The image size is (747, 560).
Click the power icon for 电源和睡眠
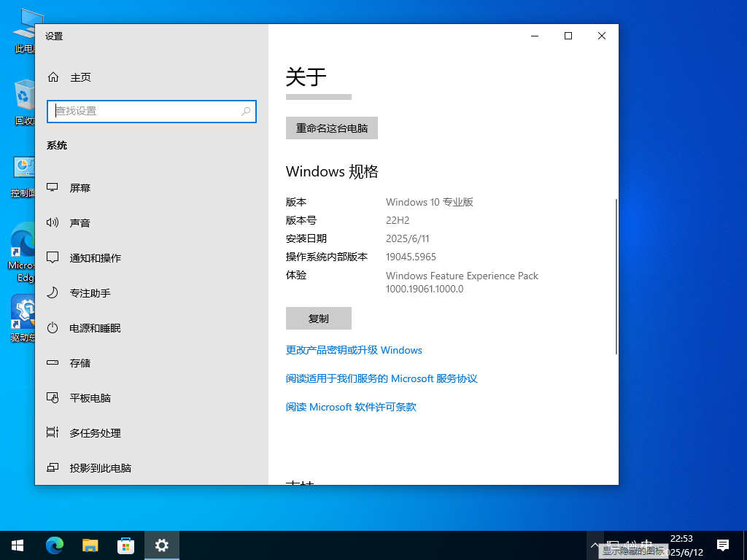[53, 327]
